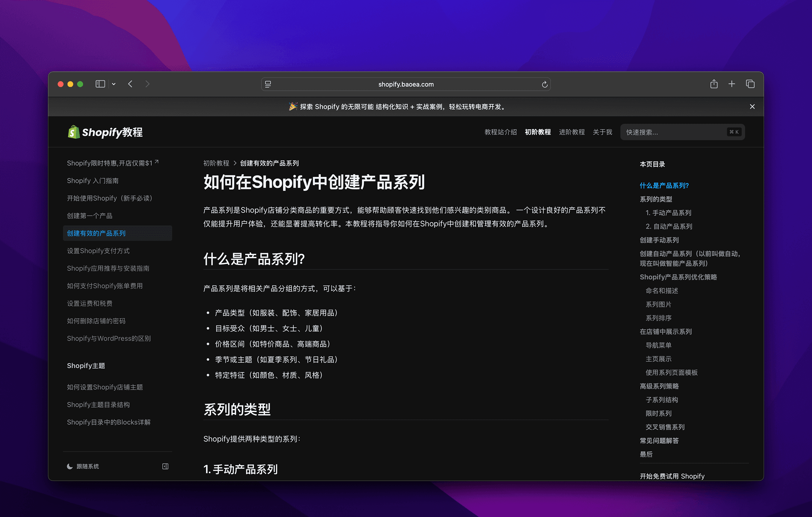Jump to 系列的类型 in page contents
This screenshot has width=812, height=517.
click(x=656, y=199)
